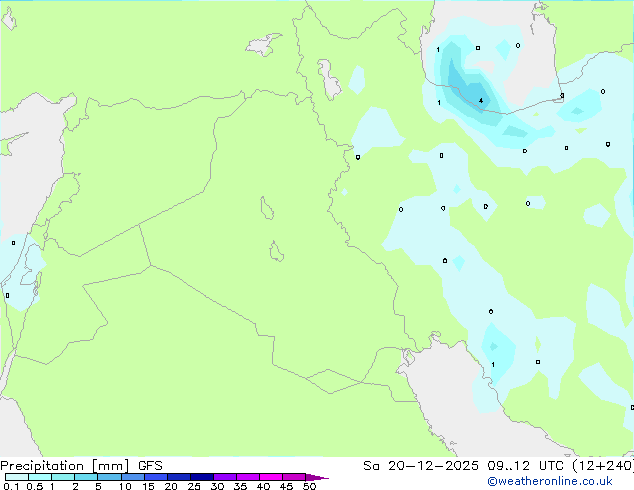This screenshot has height=490, width=634.
Task: Click the forecast date 'Sa 20-12-2025' text
Action: point(421,466)
